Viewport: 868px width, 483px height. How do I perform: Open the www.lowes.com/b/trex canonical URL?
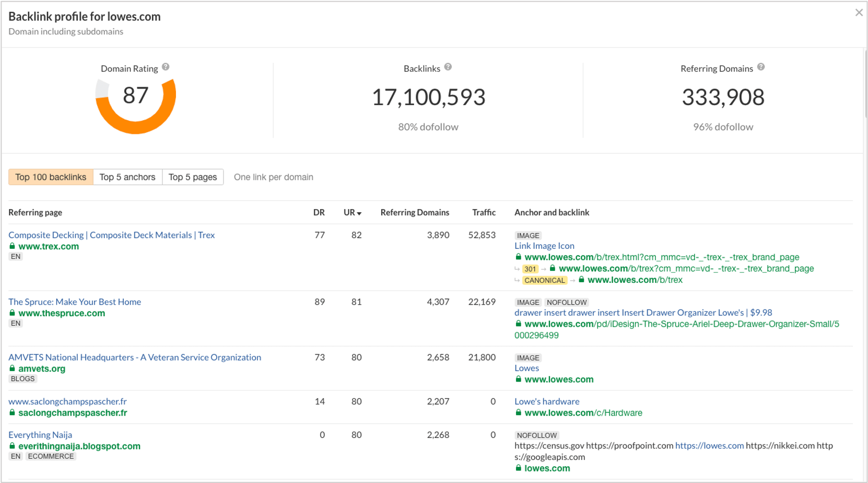pos(635,280)
